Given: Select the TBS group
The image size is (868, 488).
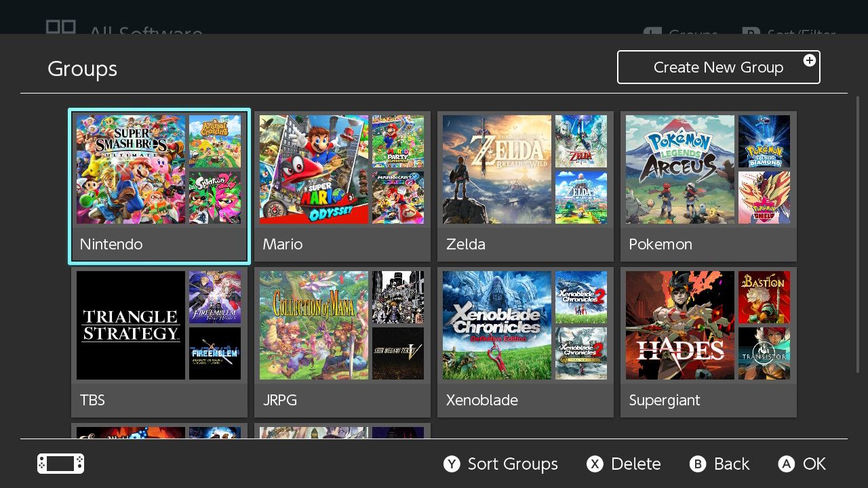Looking at the screenshot, I should pyautogui.click(x=159, y=342).
